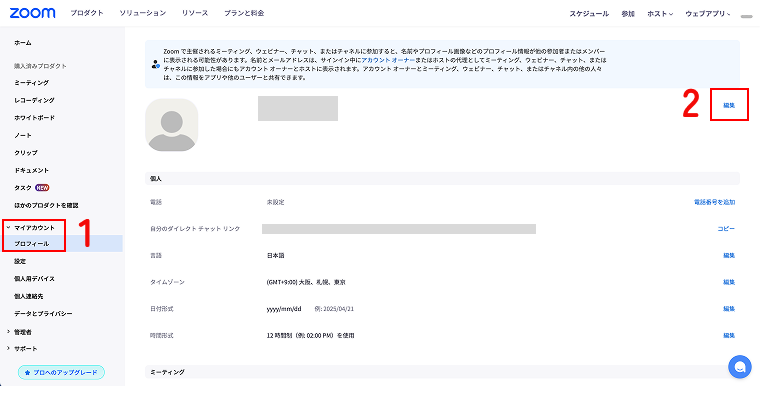Expand the 管理者 sidebar section
The height and width of the screenshot is (400, 760).
[23, 331]
